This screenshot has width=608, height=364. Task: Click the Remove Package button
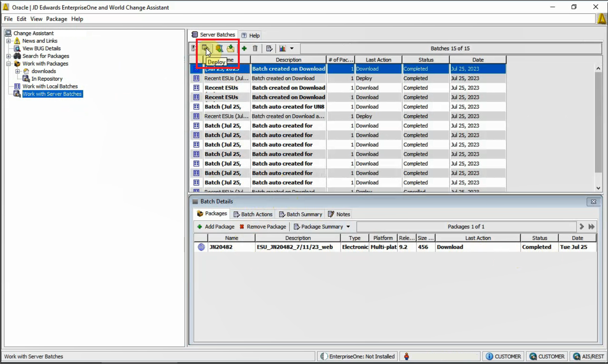263,227
